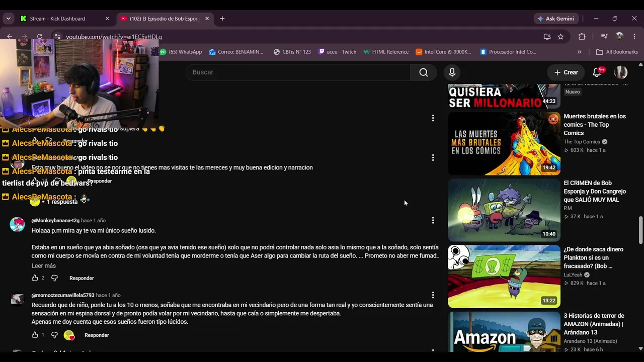Expand the hidden bookmarks overflow chevron
The image size is (644, 362).
tap(579, 52)
